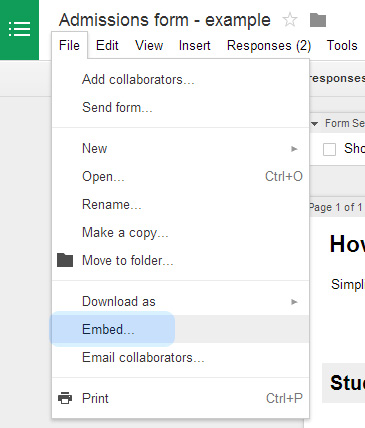Image resolution: width=365 pixels, height=428 pixels.
Task: Expand the Download as submenu
Action: point(180,302)
